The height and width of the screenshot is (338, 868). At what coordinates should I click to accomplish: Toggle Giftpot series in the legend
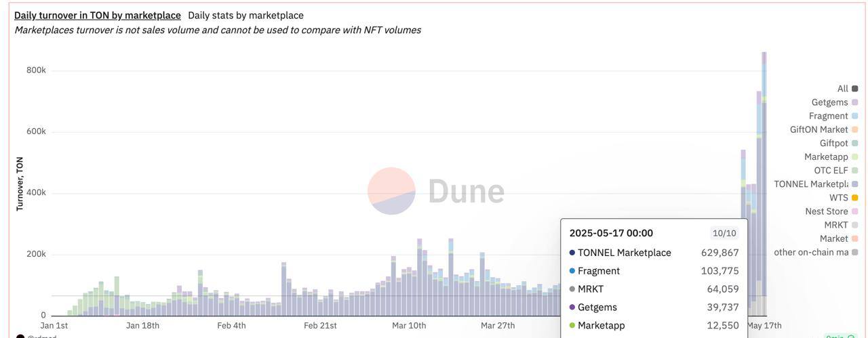(x=839, y=143)
